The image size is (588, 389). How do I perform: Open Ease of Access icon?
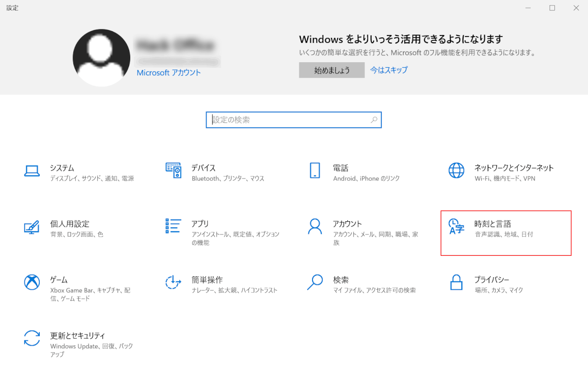click(x=173, y=282)
